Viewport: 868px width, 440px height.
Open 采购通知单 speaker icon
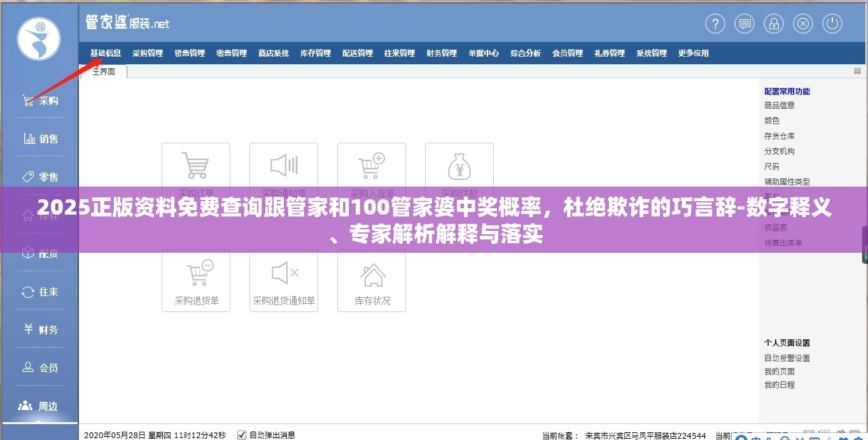tap(284, 166)
